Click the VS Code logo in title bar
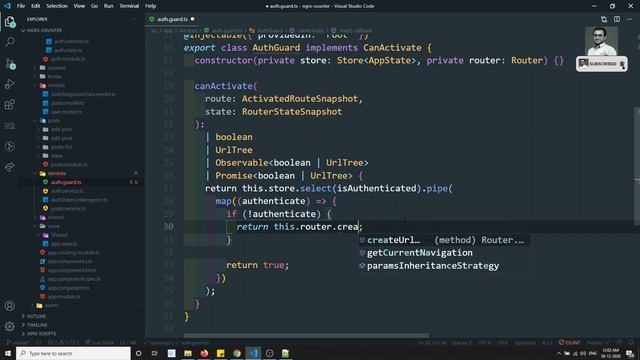This screenshot has width=640, height=360. pyautogui.click(x=7, y=6)
